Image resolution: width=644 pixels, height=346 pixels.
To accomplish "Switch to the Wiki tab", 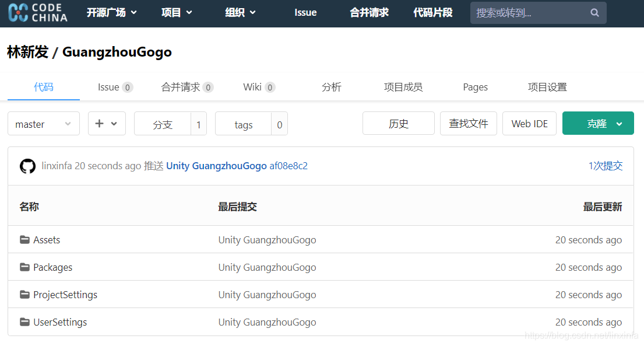I will 259,87.
